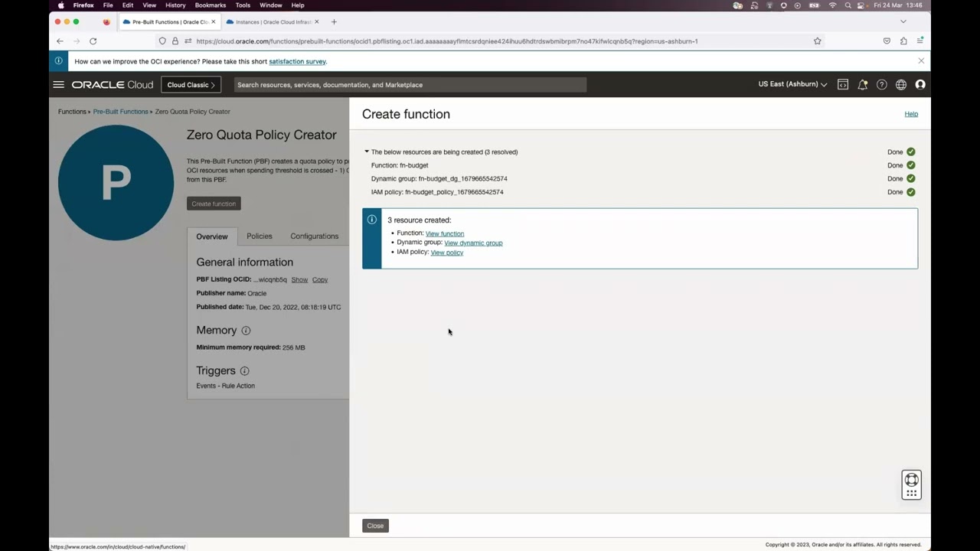Click the Wi-Fi status icon

coord(832,5)
